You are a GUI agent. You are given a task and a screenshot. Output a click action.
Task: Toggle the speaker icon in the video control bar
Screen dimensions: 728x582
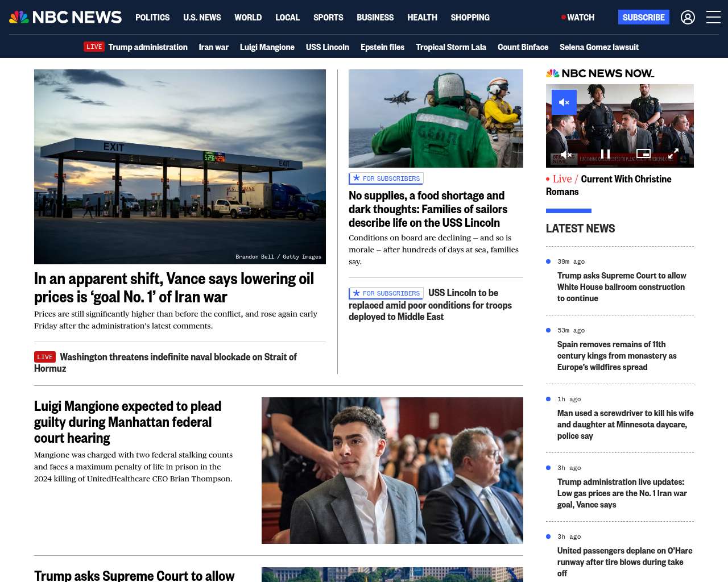coord(566,154)
